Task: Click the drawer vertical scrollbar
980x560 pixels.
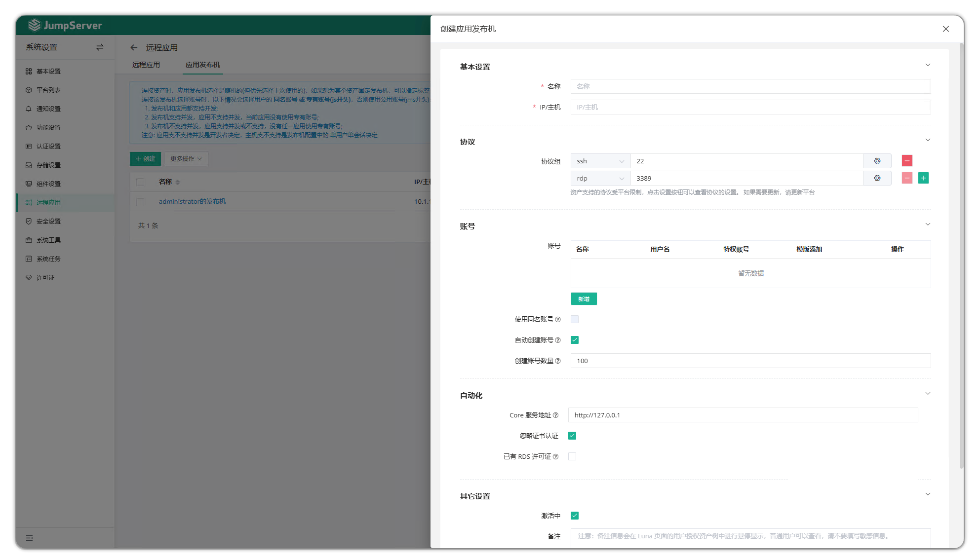Action: click(x=961, y=257)
